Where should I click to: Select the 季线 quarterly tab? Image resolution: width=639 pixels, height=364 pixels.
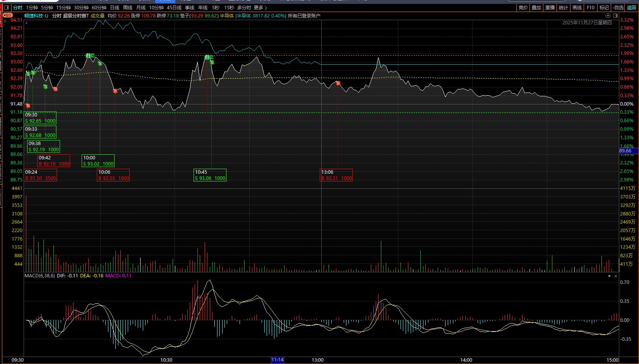(x=190, y=8)
